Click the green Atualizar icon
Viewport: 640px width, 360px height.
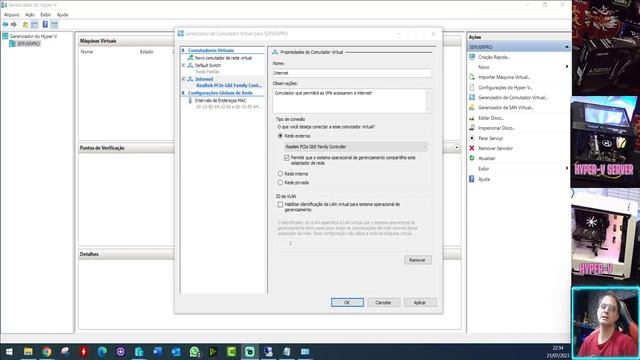point(472,158)
